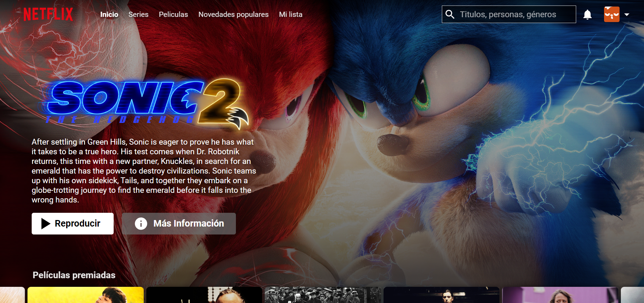This screenshot has width=644, height=303.
Task: Play Sonic 2 with Reproducir button
Action: pos(73,223)
